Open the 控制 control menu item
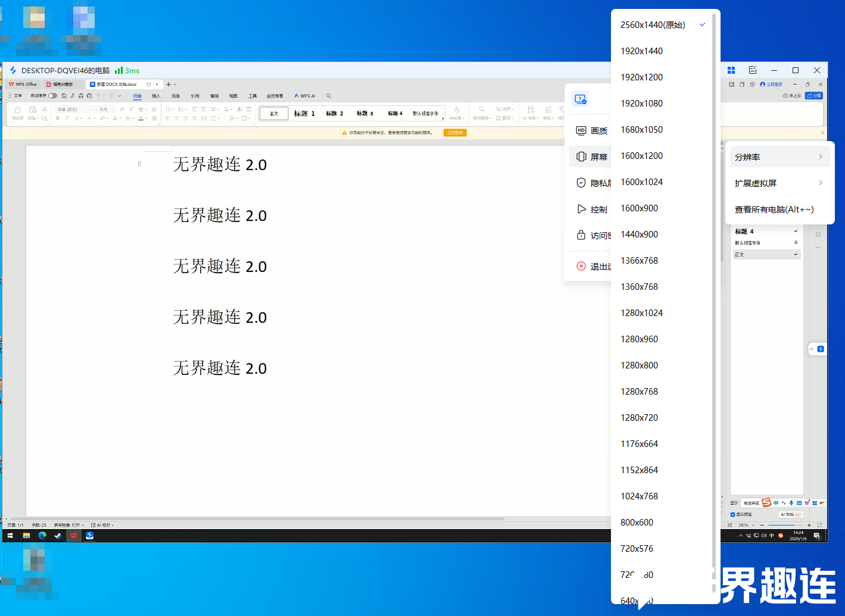The width and height of the screenshot is (845, 616). (591, 209)
